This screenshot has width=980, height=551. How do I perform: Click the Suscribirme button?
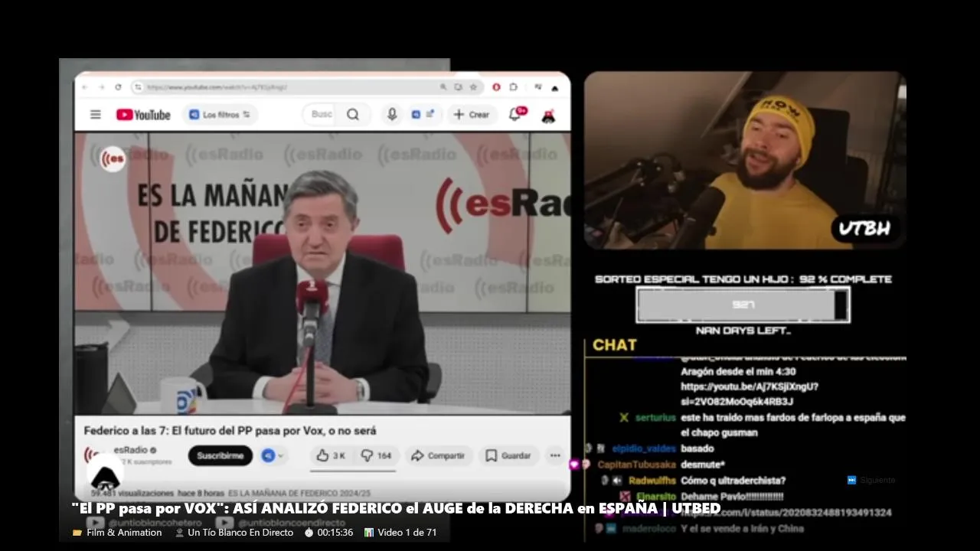point(220,455)
